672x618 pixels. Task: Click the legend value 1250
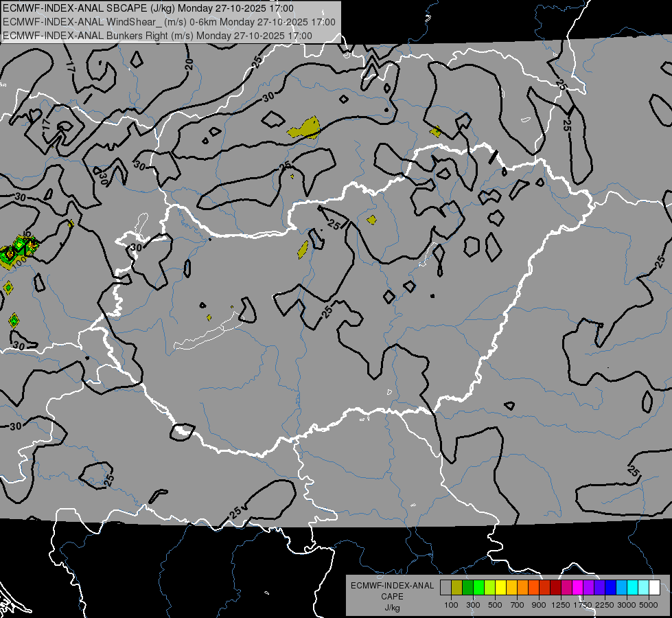pyautogui.click(x=561, y=605)
